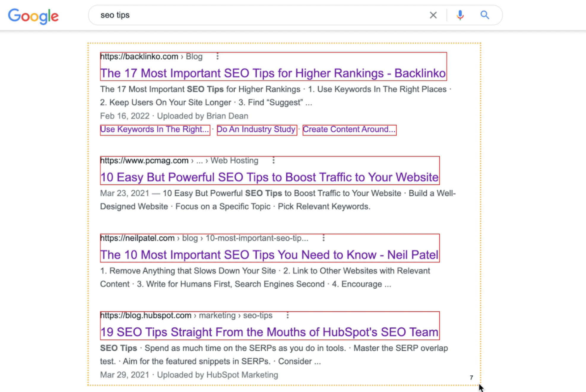This screenshot has width=586, height=392.
Task: Open the three-dot menu beside neilpatel.com result
Action: coord(324,238)
